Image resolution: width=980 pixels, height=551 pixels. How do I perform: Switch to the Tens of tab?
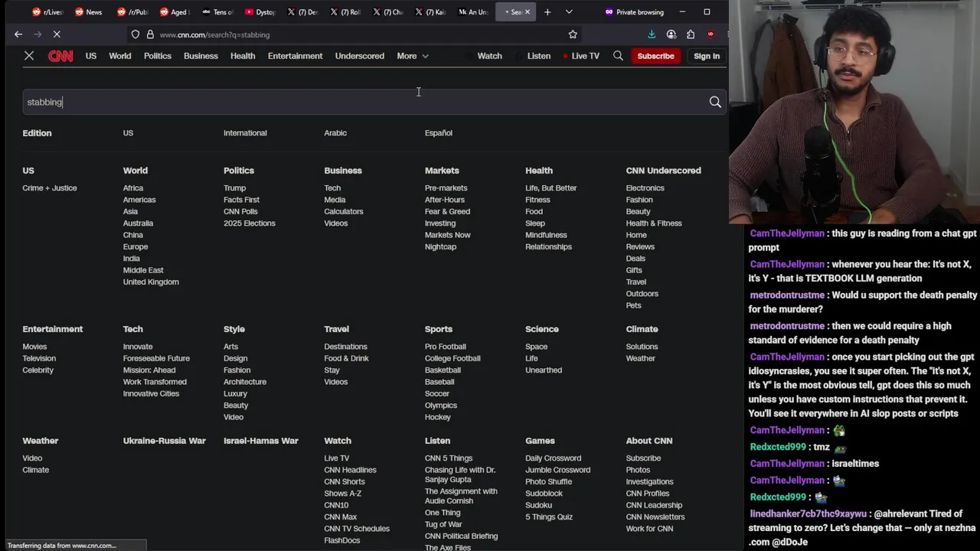217,12
